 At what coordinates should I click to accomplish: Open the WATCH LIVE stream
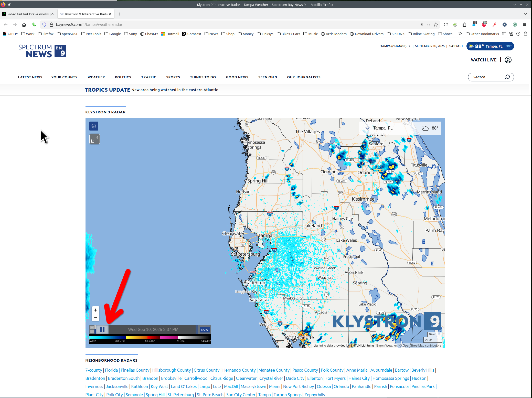click(484, 60)
